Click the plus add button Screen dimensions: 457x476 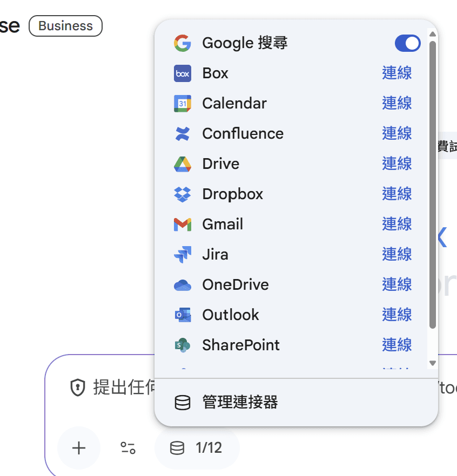[x=79, y=448]
